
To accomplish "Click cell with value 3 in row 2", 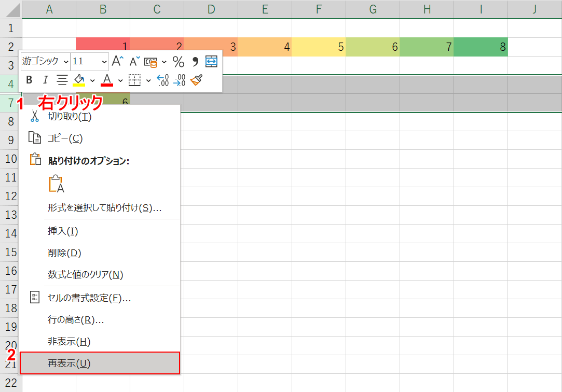I will tap(211, 47).
